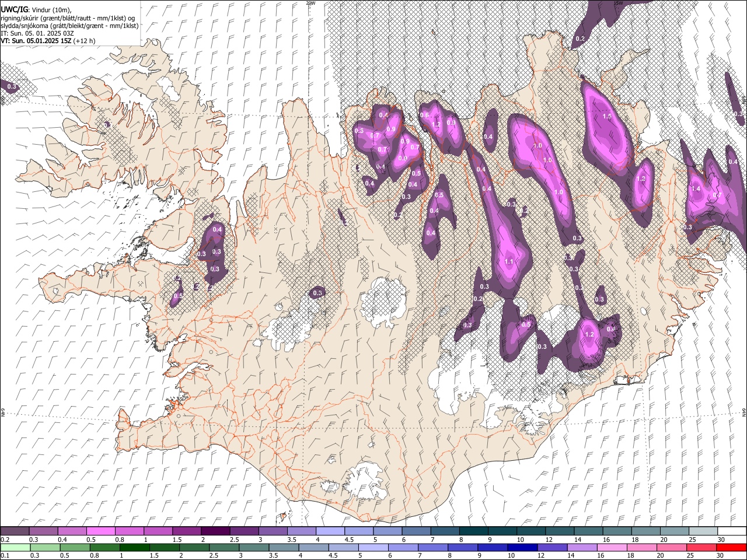This screenshot has height=560, width=747.
Task: Pick the medium green 0.5 swatch in lower legend row
Action: click(75, 548)
